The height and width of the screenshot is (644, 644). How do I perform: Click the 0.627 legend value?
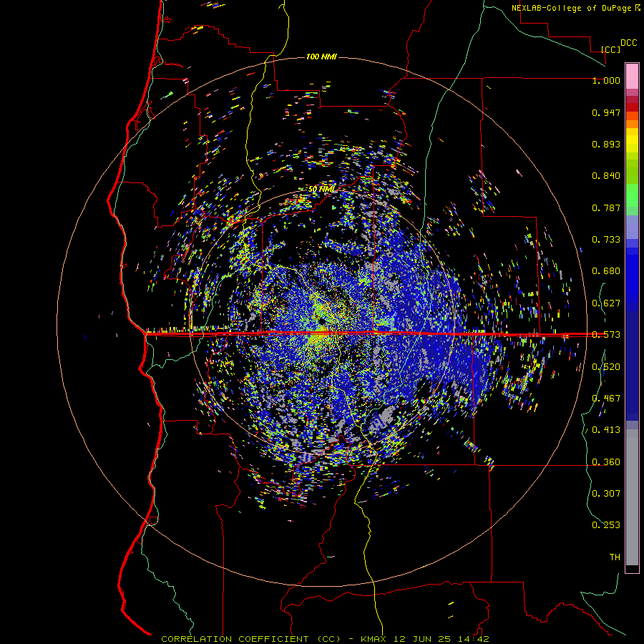606,303
